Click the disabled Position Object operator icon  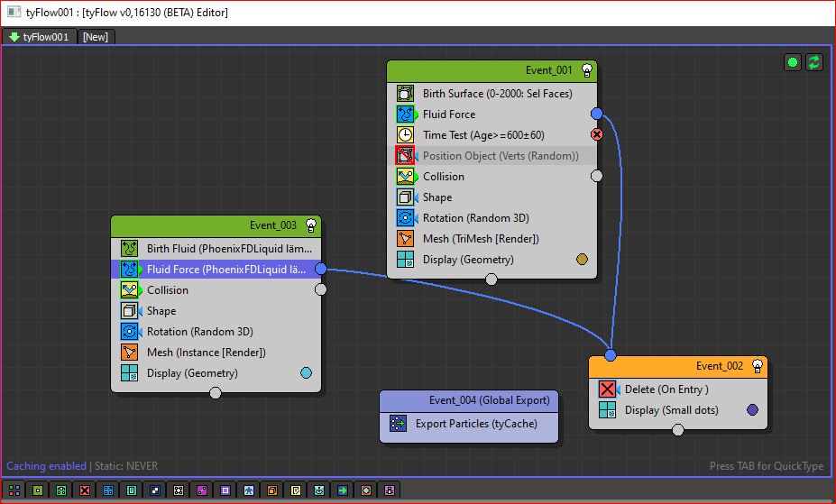[405, 156]
